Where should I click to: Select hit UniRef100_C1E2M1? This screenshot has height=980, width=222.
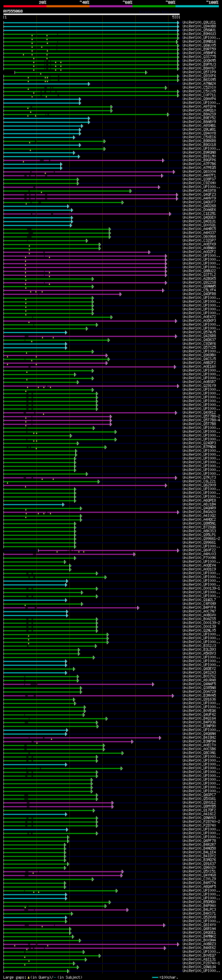click(199, 214)
